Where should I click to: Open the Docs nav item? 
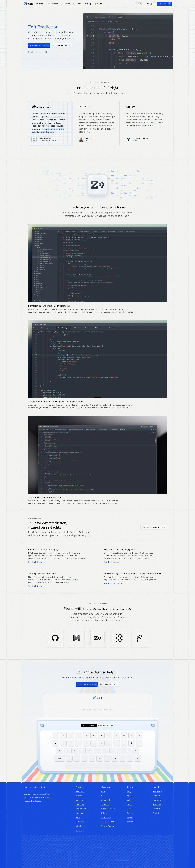(x=79, y=4)
